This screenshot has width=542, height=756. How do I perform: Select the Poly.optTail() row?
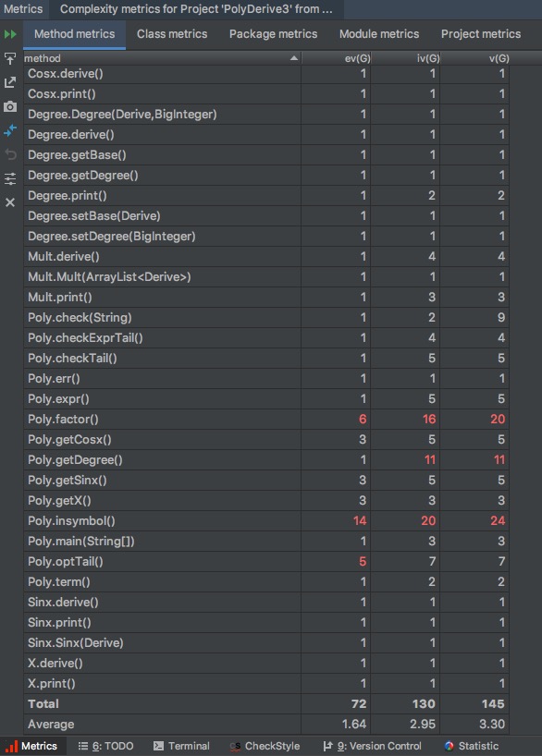[x=266, y=561]
